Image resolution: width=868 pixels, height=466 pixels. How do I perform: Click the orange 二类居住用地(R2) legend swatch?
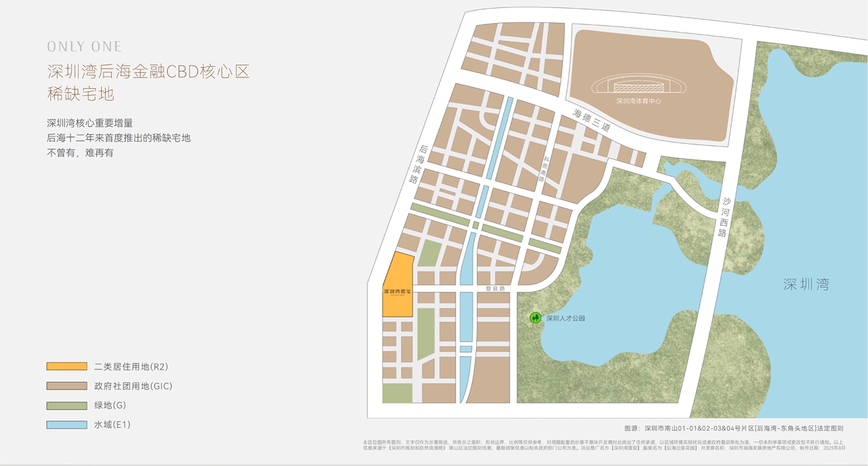pyautogui.click(x=66, y=366)
